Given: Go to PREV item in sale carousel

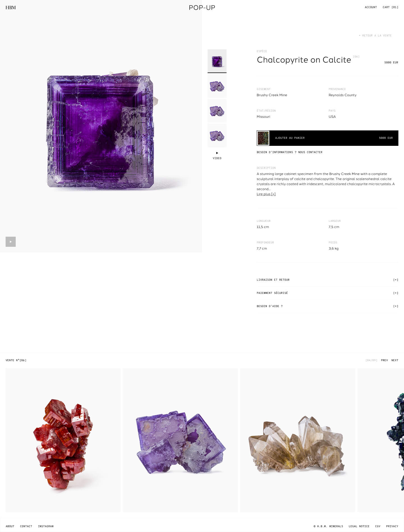Looking at the screenshot, I should [x=384, y=360].
